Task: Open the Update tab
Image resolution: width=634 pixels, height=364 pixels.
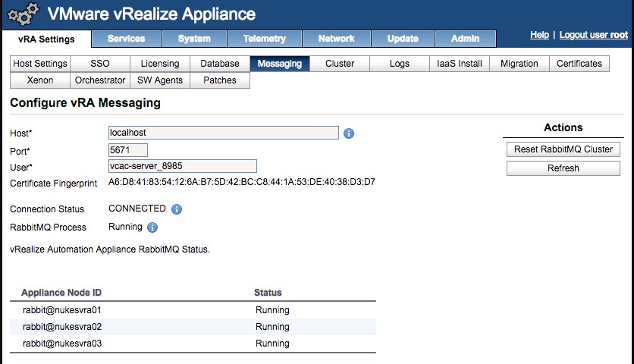Action: point(403,39)
